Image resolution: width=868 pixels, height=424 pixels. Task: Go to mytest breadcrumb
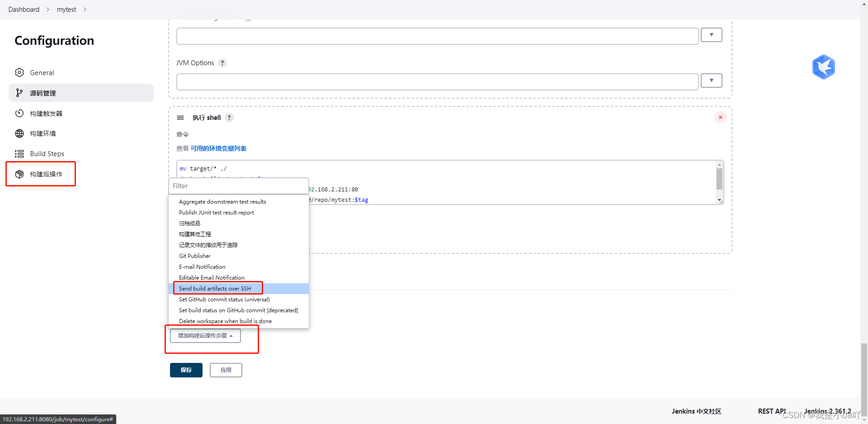(66, 10)
